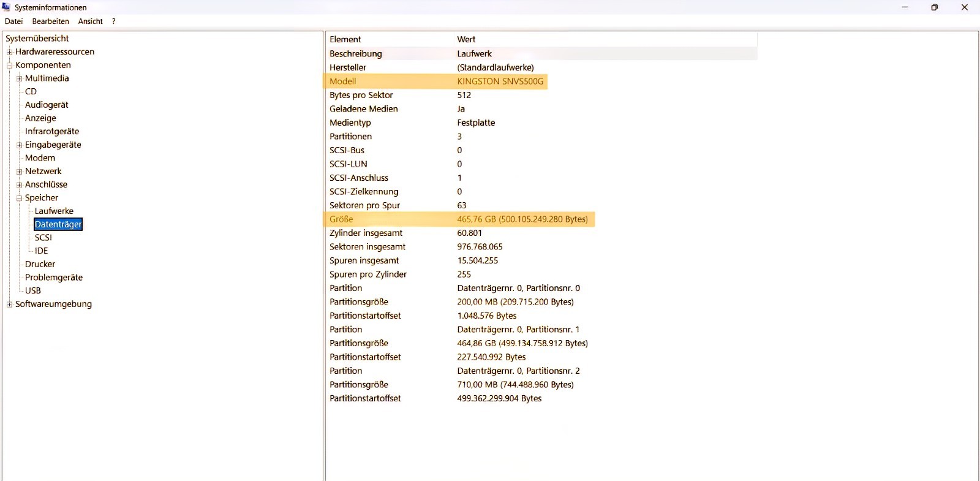Open Laufwerke under Speicher
Viewport: 980px width, 481px height.
(x=54, y=211)
